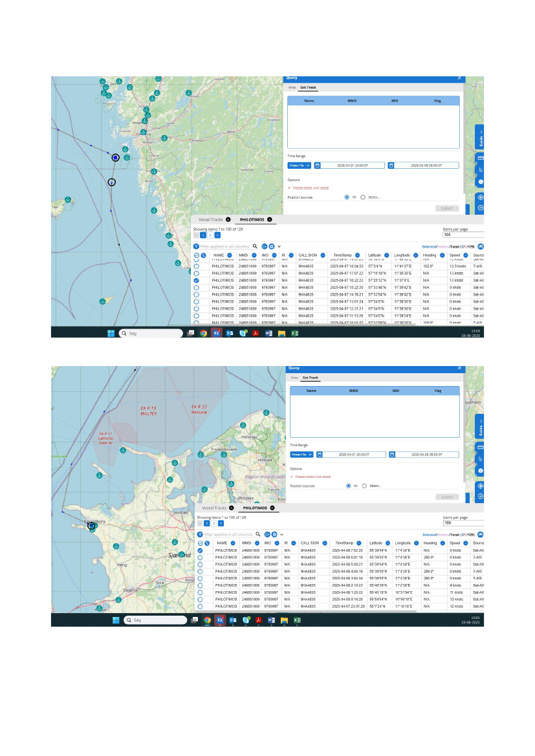Image resolution: width=535 pixels, height=756 pixels.
Task: Click calendar icon beside 2025-04-08 in lower query
Action: pyautogui.click(x=391, y=455)
